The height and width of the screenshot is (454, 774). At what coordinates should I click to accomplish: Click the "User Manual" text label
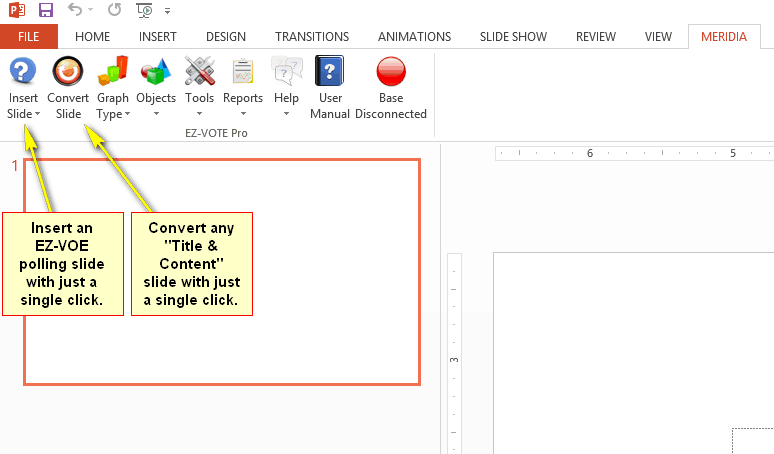pyautogui.click(x=330, y=106)
